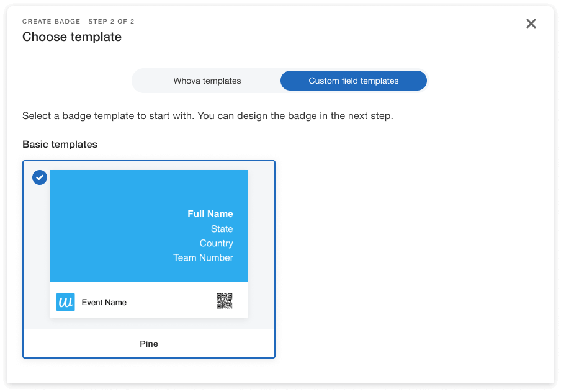The image size is (561, 392).
Task: Click the Whova logo on the badge
Action: tap(66, 302)
